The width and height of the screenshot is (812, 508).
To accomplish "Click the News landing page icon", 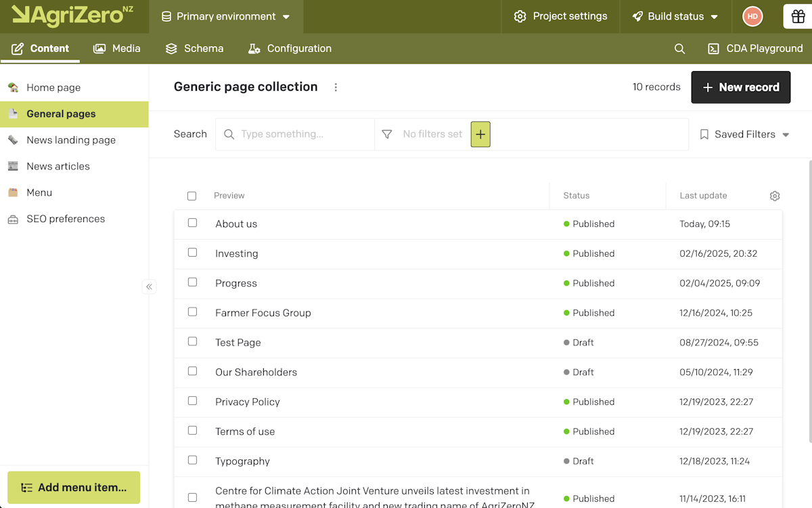I will tap(13, 140).
